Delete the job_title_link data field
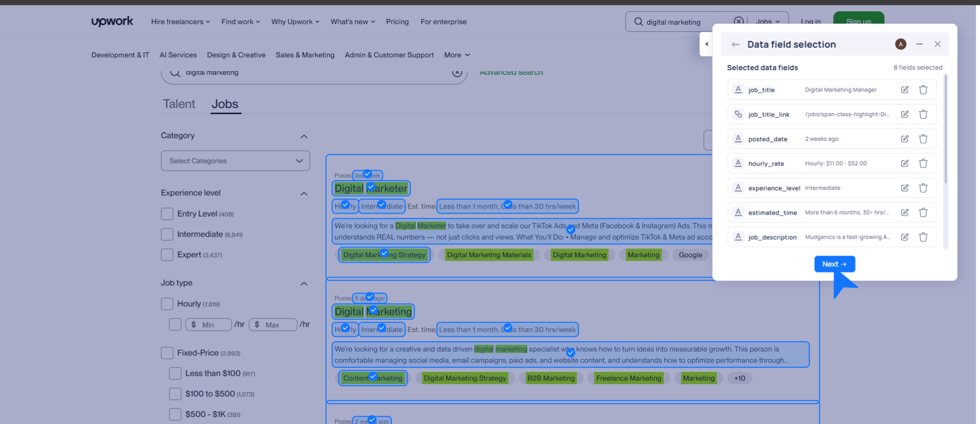Screen dimensions: 980x424 923,114
